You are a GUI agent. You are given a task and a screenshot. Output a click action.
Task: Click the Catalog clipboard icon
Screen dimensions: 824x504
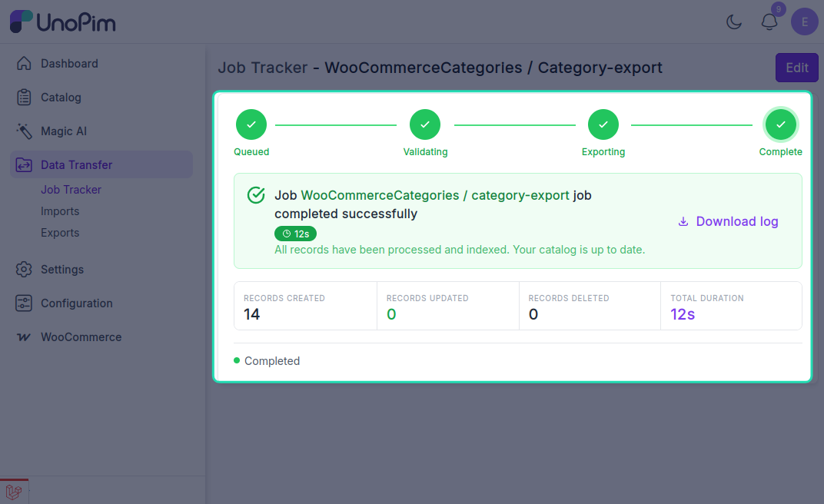24,97
